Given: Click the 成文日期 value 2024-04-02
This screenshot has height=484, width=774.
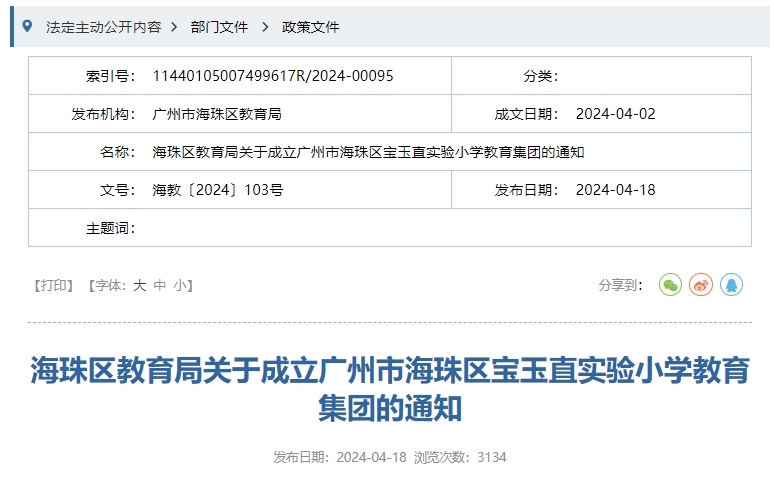Looking at the screenshot, I should point(615,114).
